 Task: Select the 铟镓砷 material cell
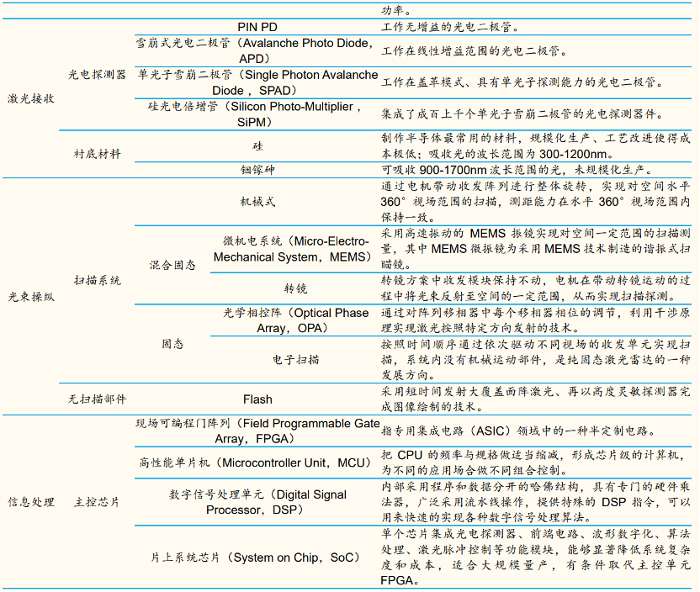257,169
